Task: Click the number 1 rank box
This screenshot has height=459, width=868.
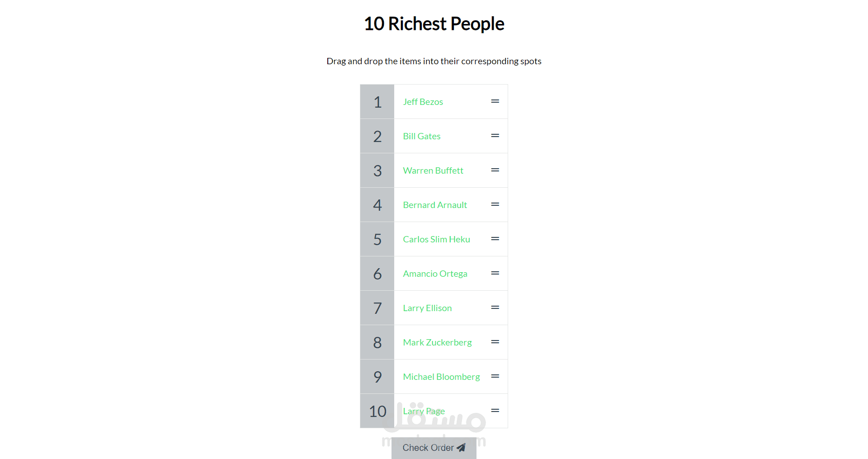Action: click(x=377, y=102)
